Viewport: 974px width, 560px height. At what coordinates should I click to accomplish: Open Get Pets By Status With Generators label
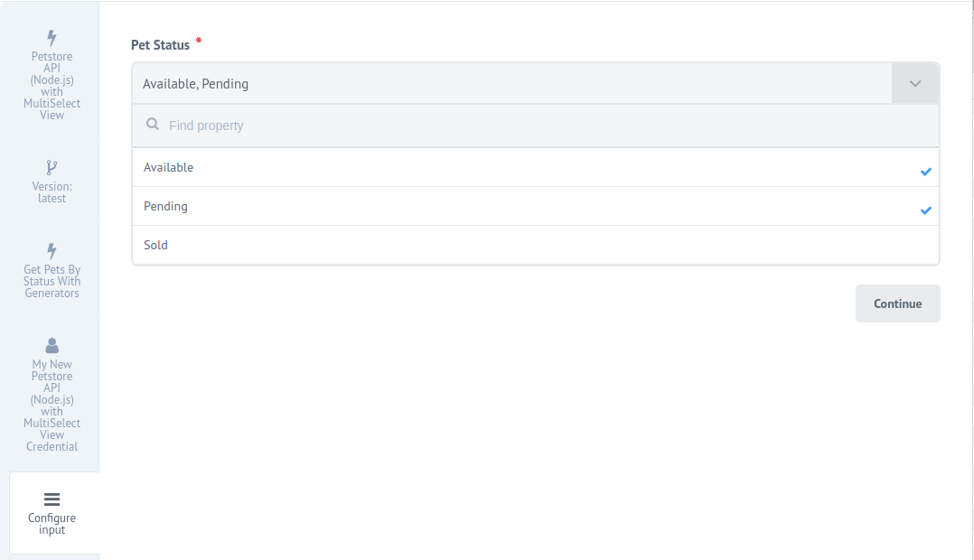point(52,281)
